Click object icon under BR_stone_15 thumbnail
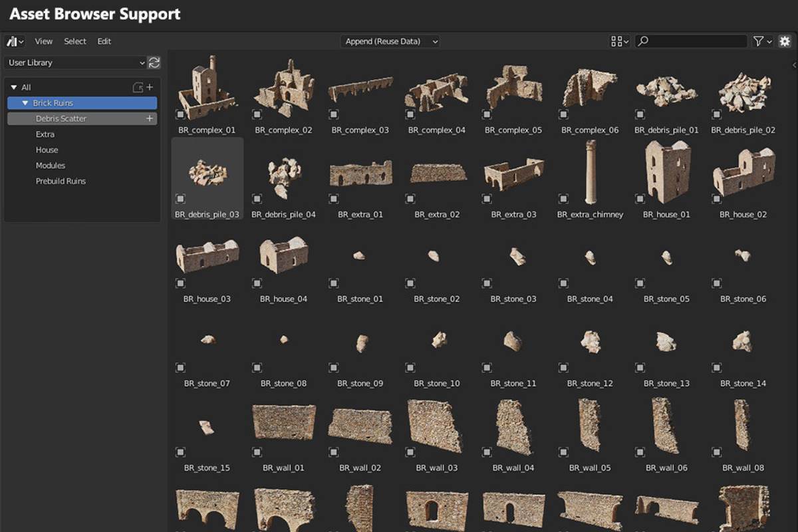 point(180,452)
